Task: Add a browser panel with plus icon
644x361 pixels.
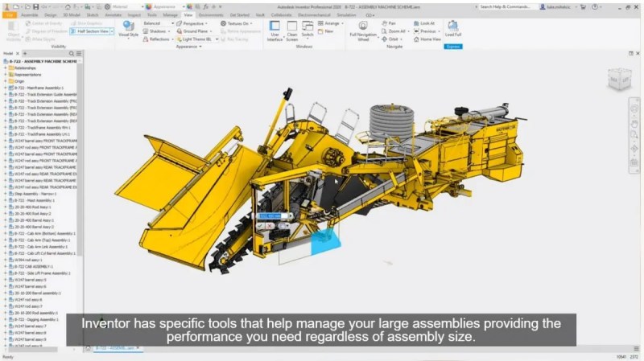Action: [25, 54]
